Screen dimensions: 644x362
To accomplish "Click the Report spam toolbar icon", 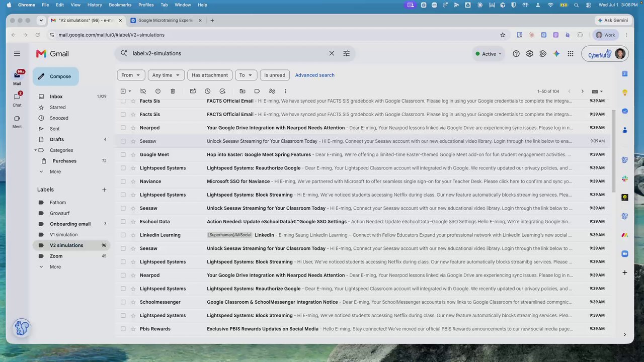I will [x=158, y=91].
